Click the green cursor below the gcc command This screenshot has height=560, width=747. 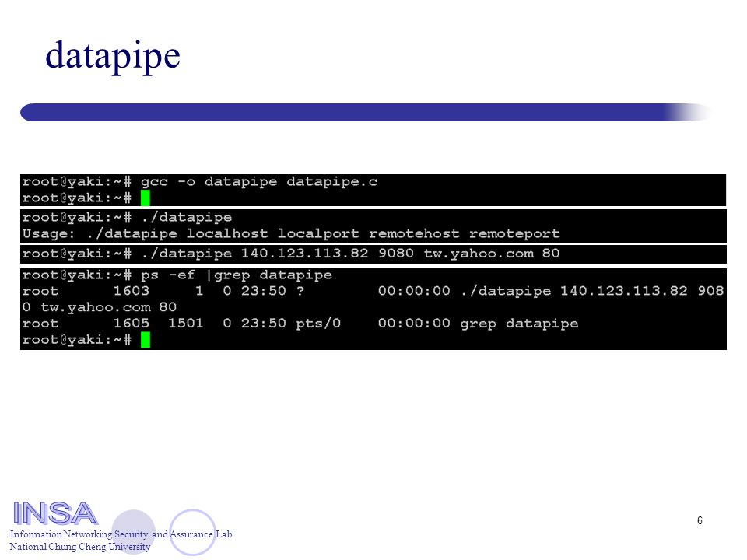pos(146,198)
